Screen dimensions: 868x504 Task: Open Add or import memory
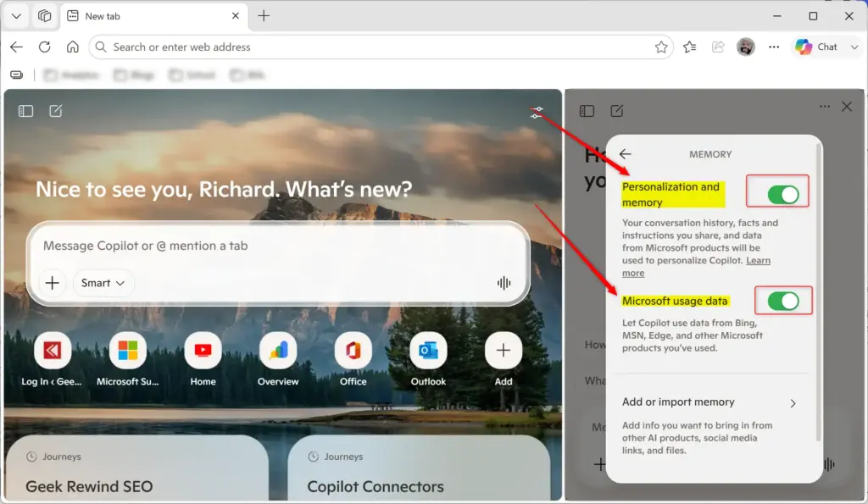(709, 402)
